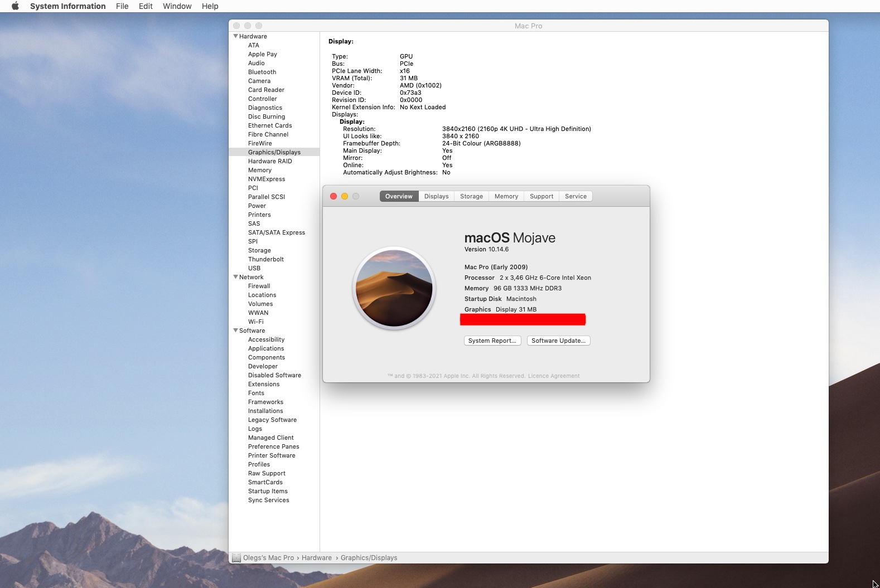Switch to the Displays tab

point(436,196)
